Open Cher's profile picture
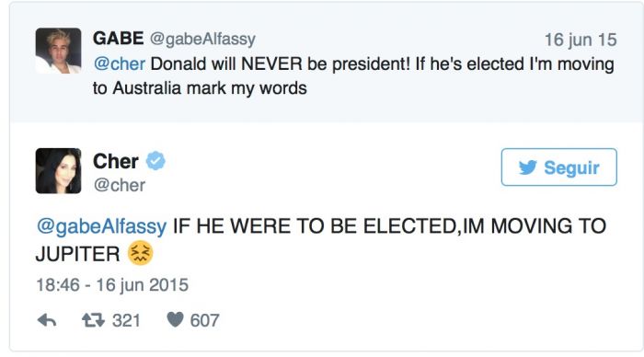This screenshot has width=644, height=357. coord(58,170)
